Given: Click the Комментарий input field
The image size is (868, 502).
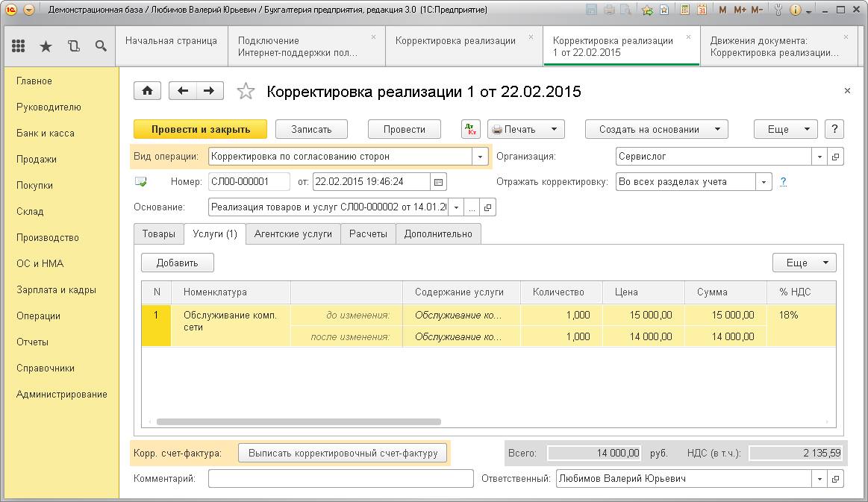Looking at the screenshot, I should tap(341, 479).
